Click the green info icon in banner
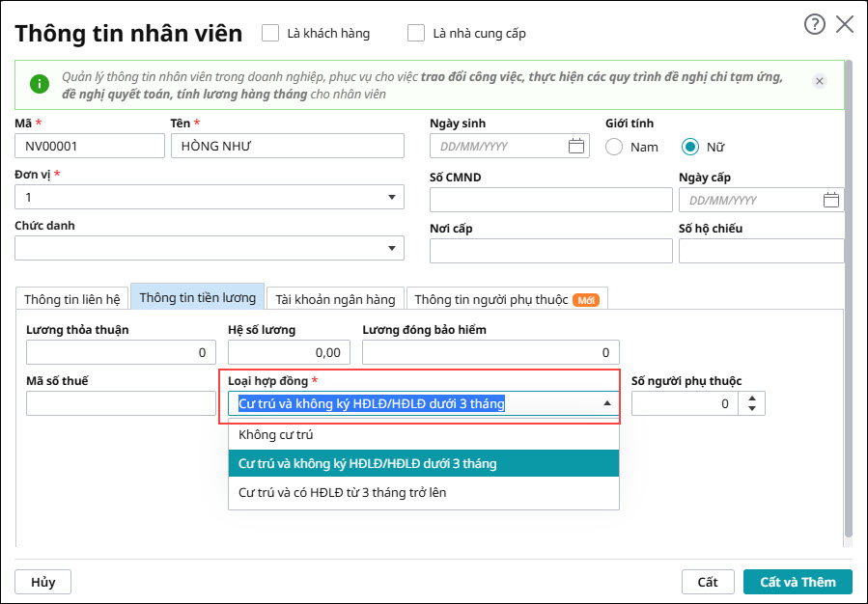 (40, 84)
